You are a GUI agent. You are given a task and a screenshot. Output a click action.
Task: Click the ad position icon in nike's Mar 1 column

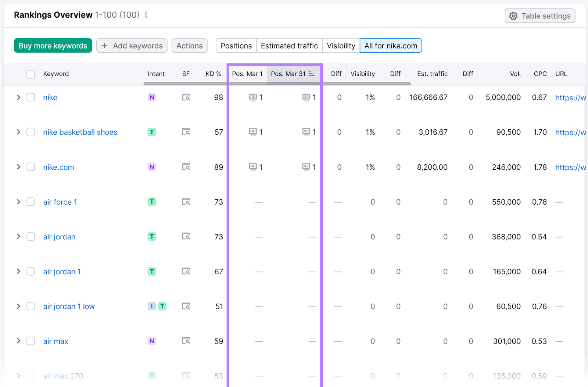253,97
